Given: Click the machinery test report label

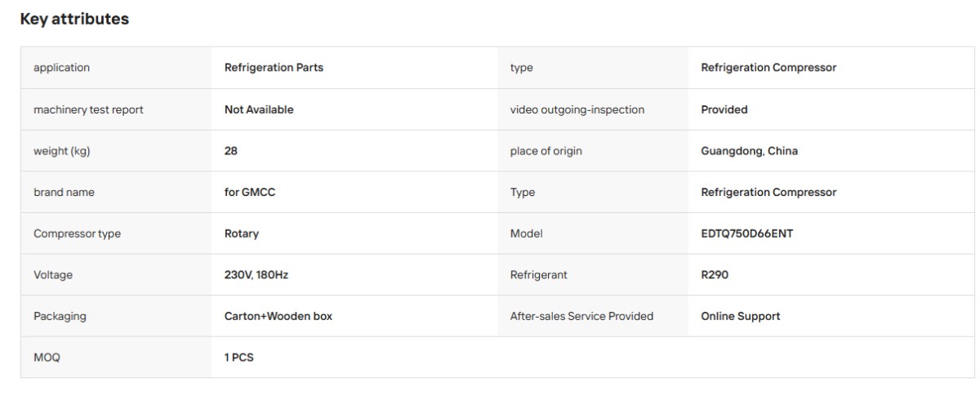Looking at the screenshot, I should point(89,109).
